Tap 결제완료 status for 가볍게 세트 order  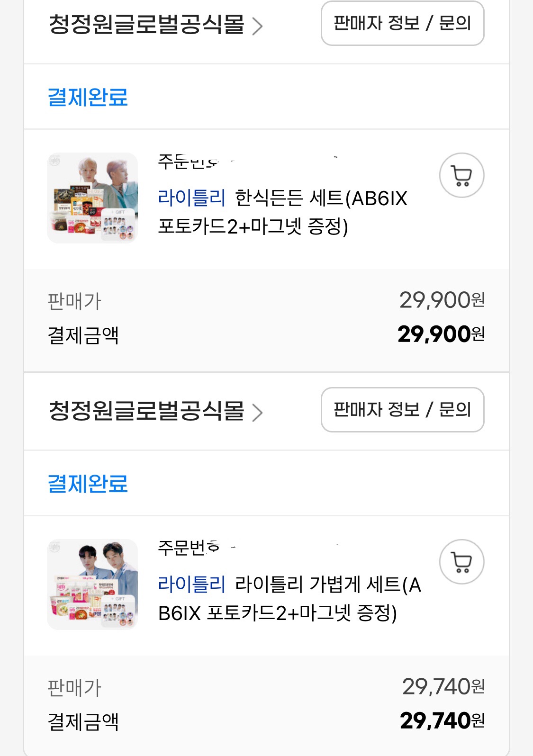tap(88, 484)
